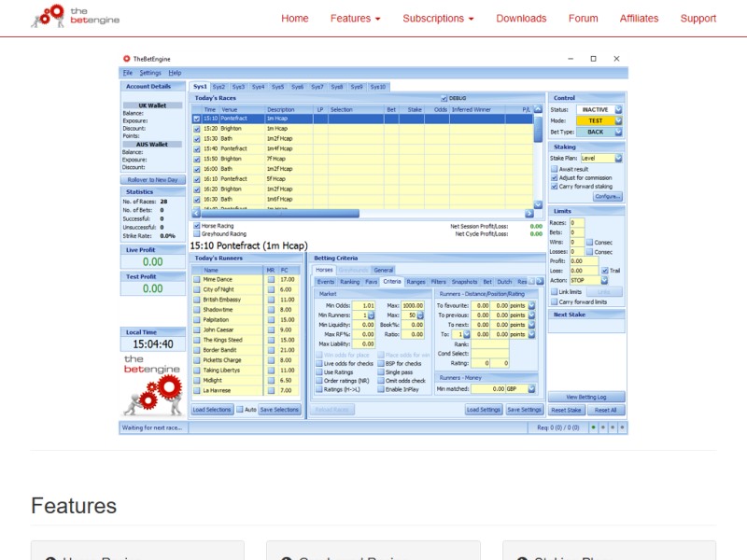Toggle the Trail checkbox
Screen dimensions: 747x560
[x=604, y=271]
